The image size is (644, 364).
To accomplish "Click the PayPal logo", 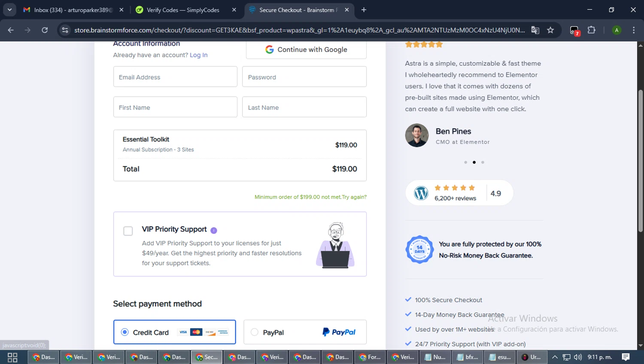I will (x=339, y=332).
